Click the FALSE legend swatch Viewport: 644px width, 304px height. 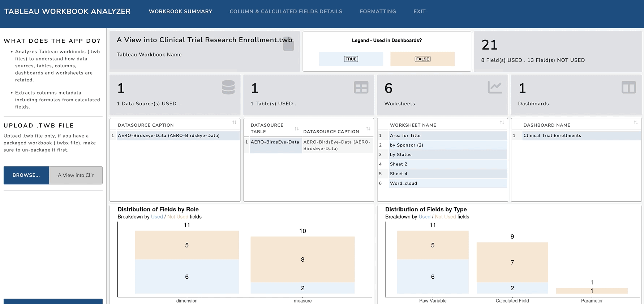click(x=422, y=59)
